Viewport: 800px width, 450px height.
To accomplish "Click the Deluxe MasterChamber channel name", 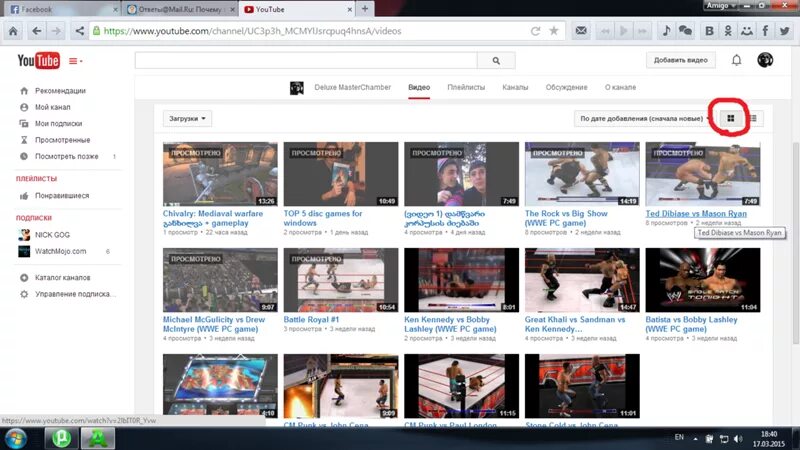I will [x=353, y=87].
